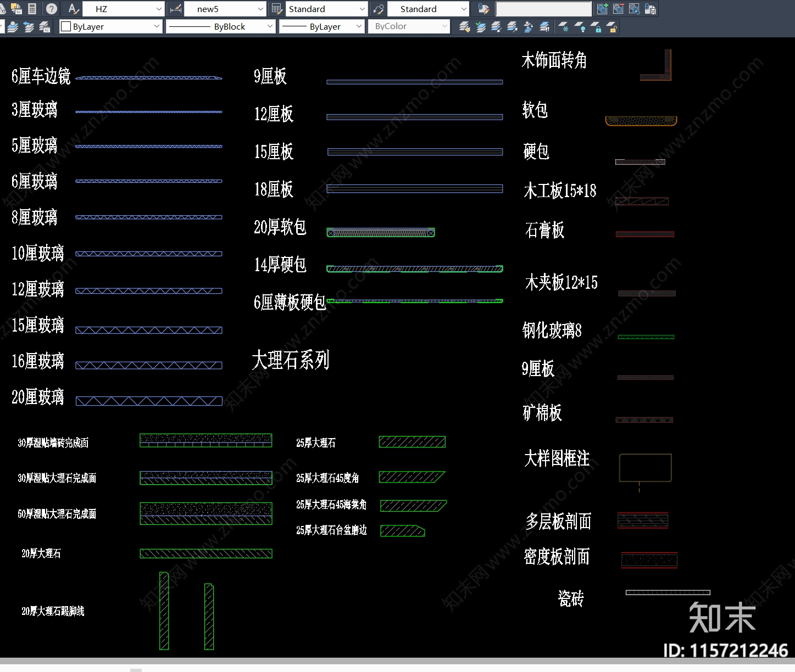Open the Table Style manager icon
The width and height of the screenshot is (795, 672).
tap(277, 9)
